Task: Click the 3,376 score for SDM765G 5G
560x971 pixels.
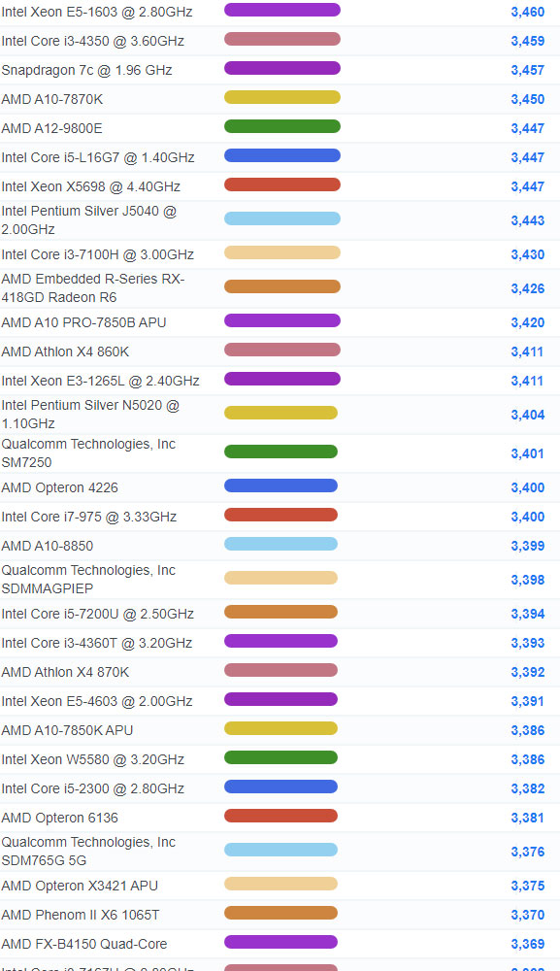Action: coord(528,853)
